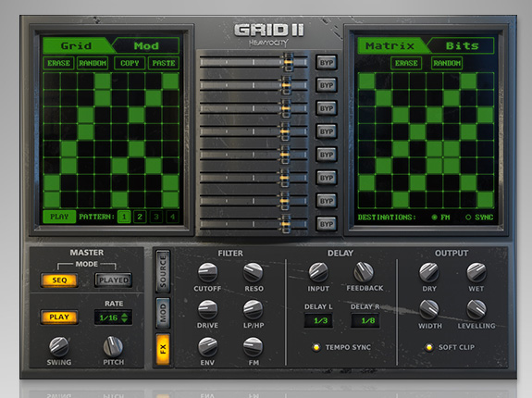Image resolution: width=532 pixels, height=398 pixels.
Task: Open the DELAY L 1/3 value
Action: coord(318,320)
